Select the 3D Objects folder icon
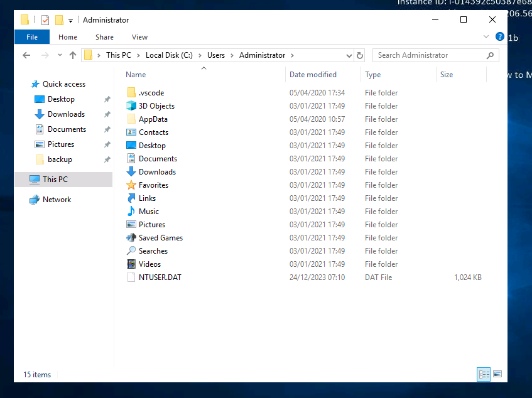Viewport: 532px width, 398px height. pos(131,106)
